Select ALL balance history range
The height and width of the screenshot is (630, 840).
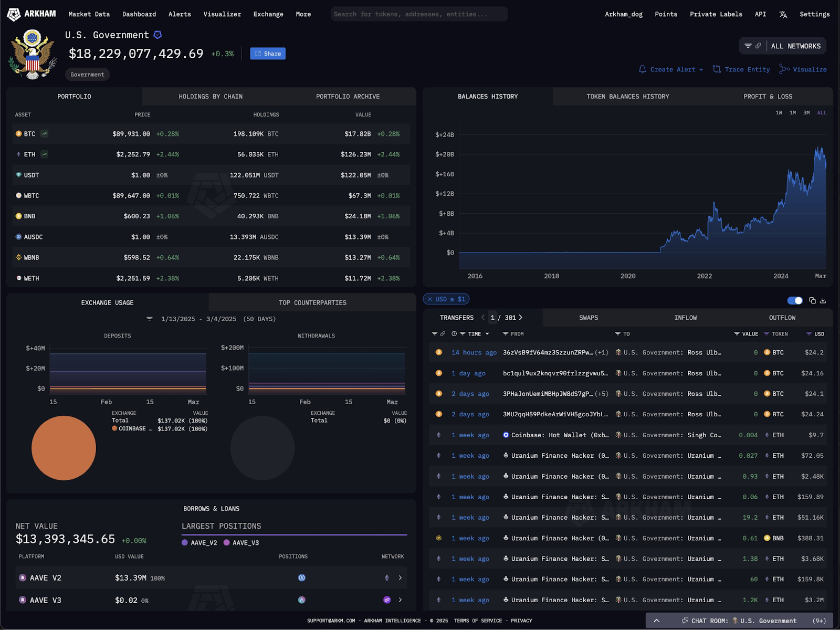(822, 113)
